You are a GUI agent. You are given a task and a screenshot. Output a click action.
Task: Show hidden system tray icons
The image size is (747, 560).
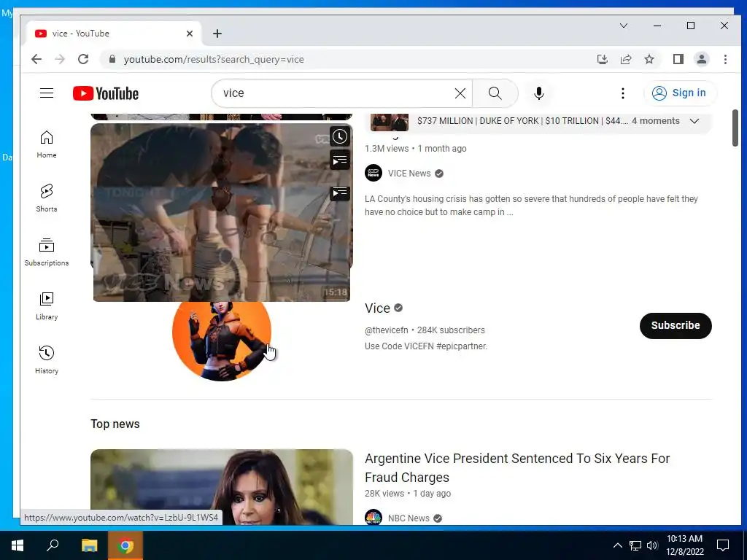[x=617, y=545]
